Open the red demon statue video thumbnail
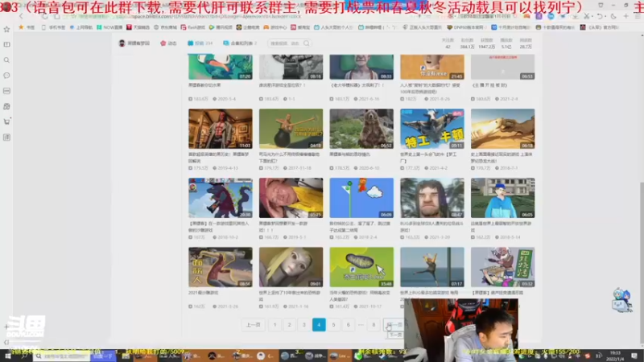This screenshot has width=644, height=362. point(220,129)
